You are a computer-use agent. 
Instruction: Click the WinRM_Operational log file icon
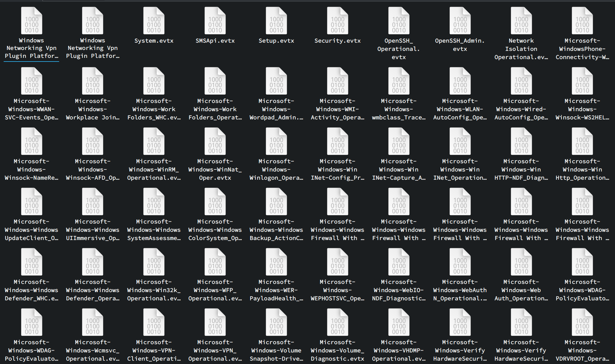[154, 141]
